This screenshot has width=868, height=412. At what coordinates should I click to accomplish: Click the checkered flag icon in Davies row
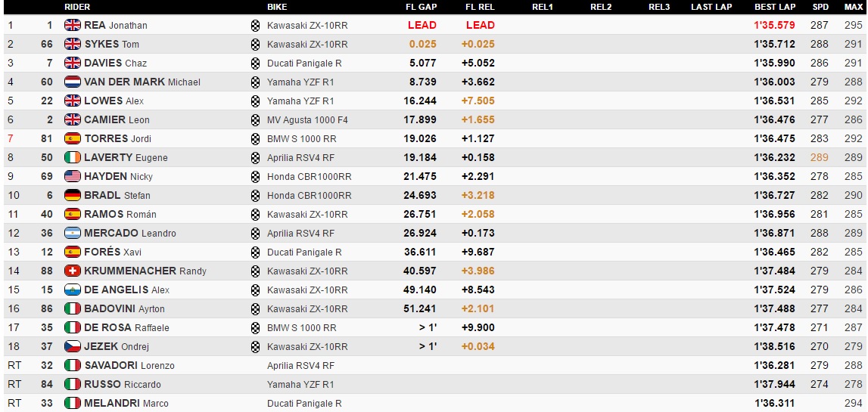255,63
